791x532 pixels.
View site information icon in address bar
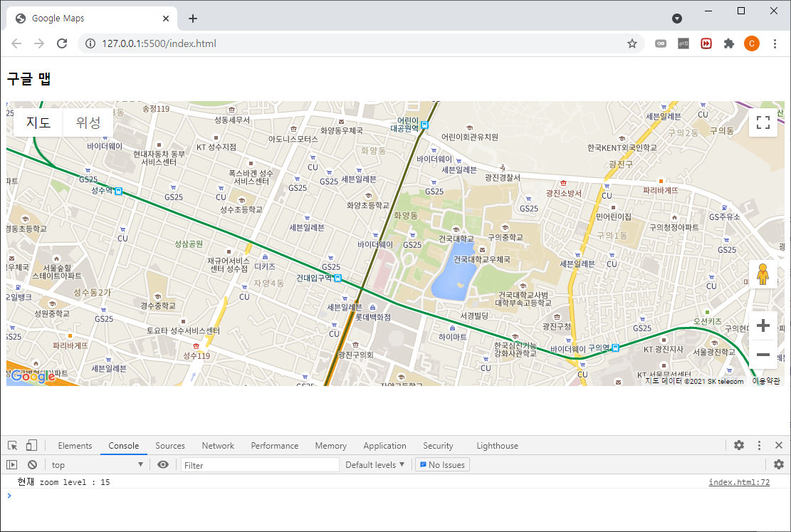(x=90, y=43)
